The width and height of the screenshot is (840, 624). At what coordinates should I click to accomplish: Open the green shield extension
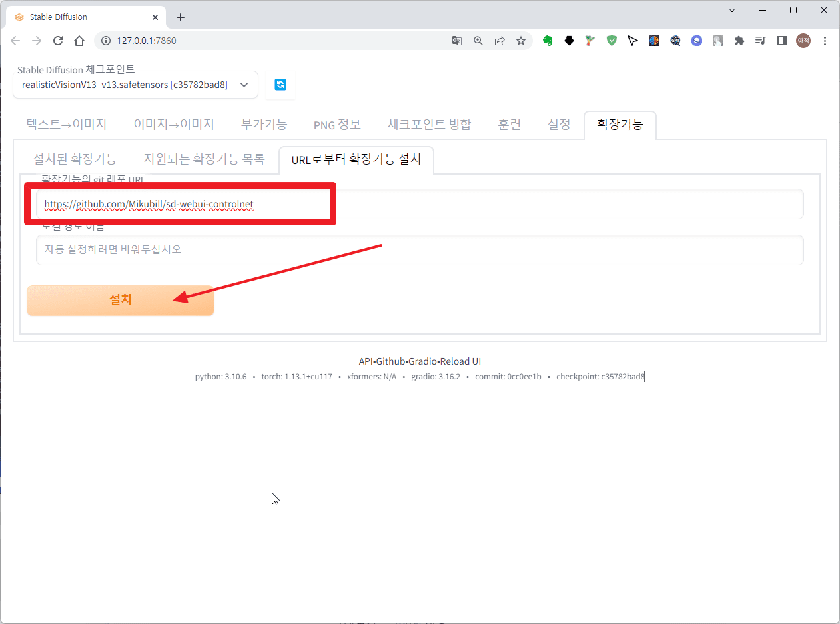coord(612,41)
